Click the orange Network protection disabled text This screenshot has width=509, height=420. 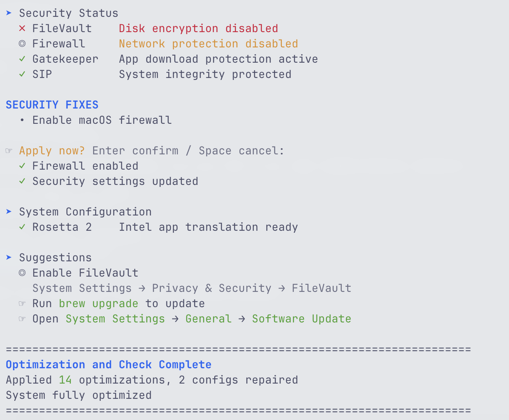tap(208, 44)
